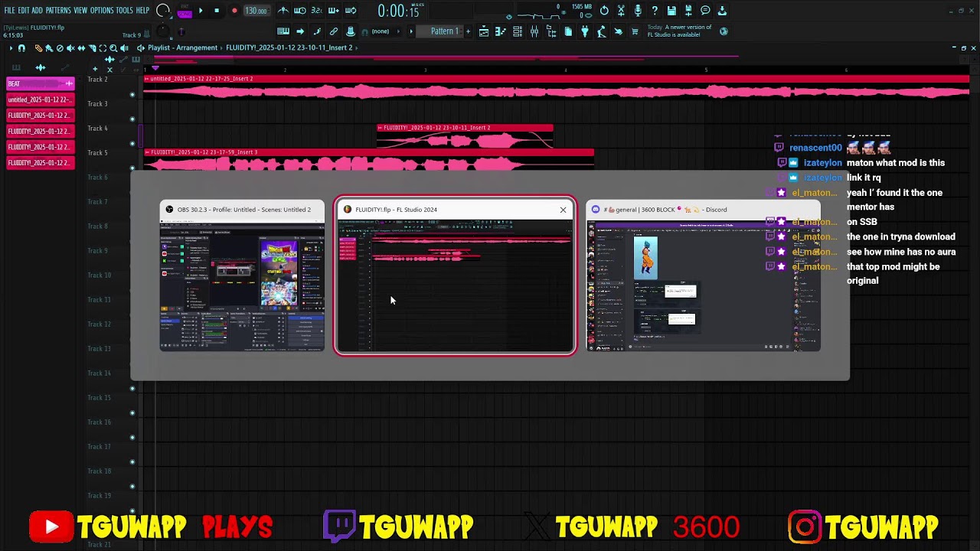The height and width of the screenshot is (551, 980).
Task: Toggle wait for input before recording
Action: click(x=300, y=11)
